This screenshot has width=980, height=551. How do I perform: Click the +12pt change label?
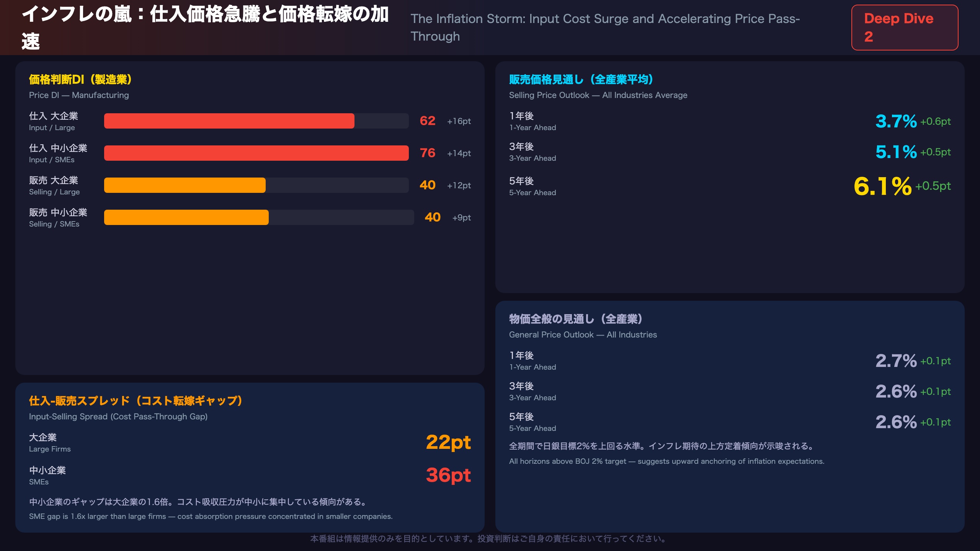pos(459,185)
